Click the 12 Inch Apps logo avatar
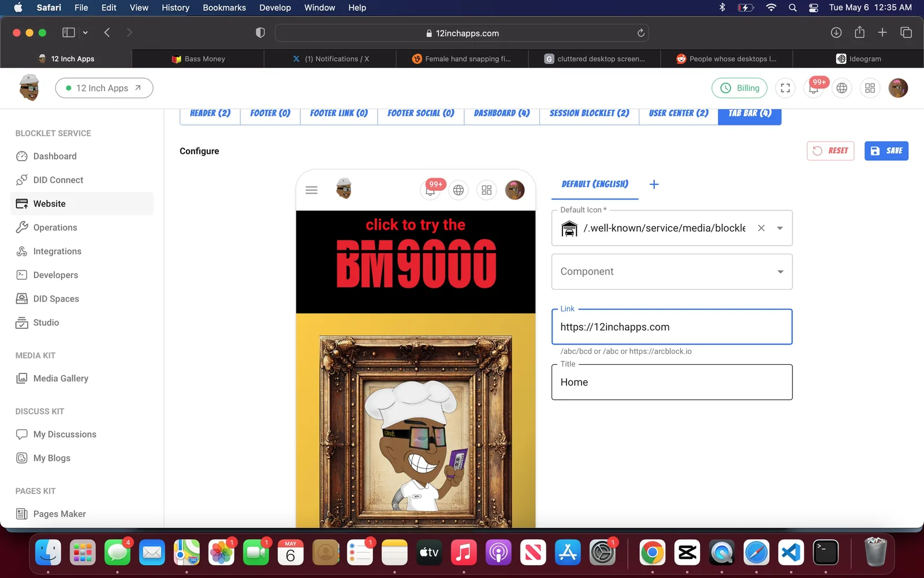The height and width of the screenshot is (578, 924). click(29, 88)
